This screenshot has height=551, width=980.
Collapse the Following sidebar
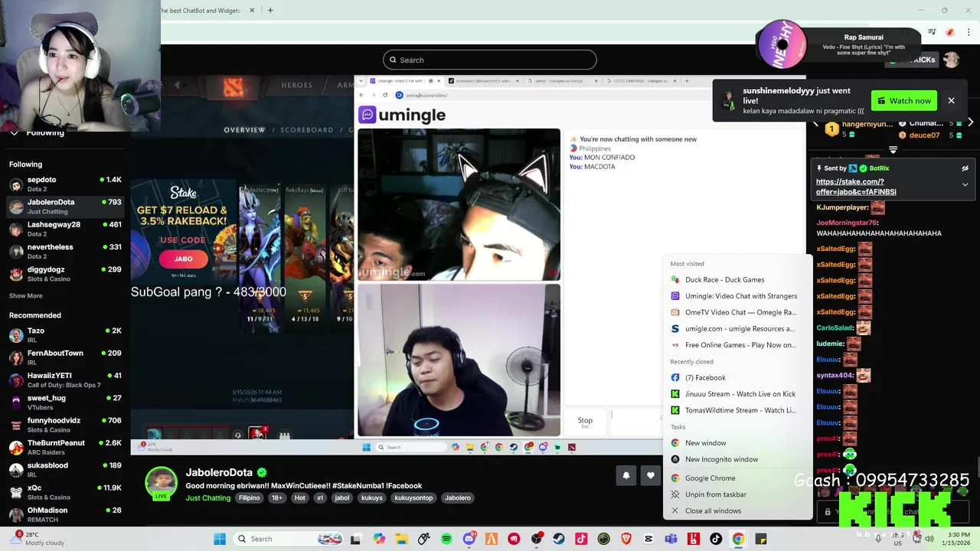pos(14,133)
